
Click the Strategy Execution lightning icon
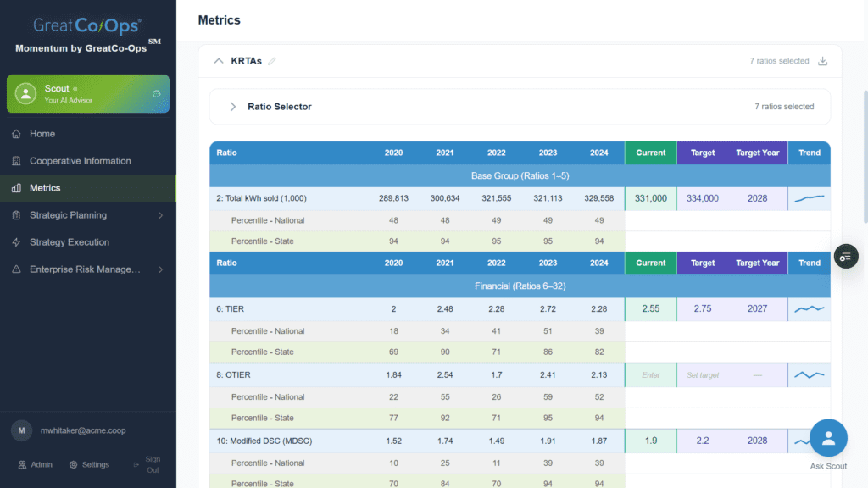16,242
